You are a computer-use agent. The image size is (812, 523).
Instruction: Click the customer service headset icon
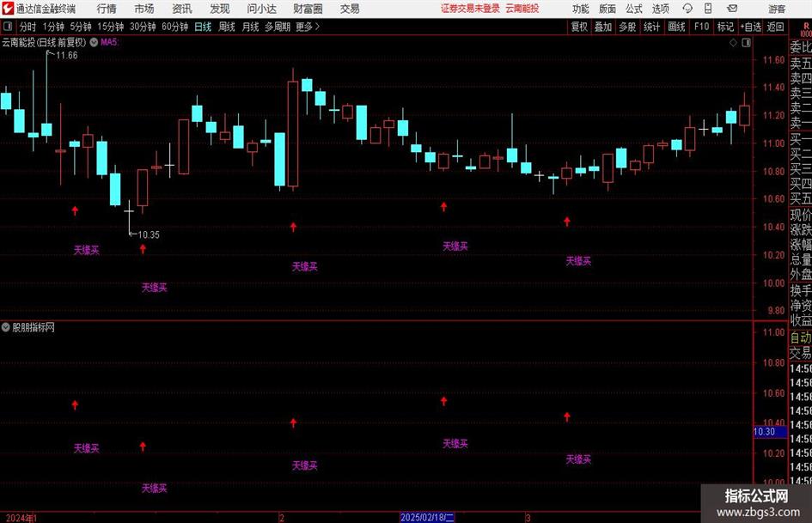click(x=687, y=9)
